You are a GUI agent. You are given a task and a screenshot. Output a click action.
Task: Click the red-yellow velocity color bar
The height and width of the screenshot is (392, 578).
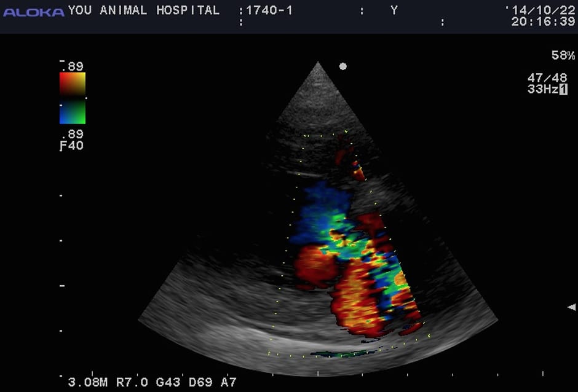(73, 84)
